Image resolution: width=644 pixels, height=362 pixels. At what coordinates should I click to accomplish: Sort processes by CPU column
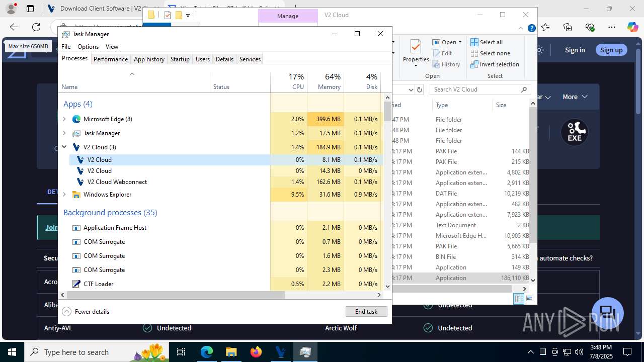tap(289, 82)
